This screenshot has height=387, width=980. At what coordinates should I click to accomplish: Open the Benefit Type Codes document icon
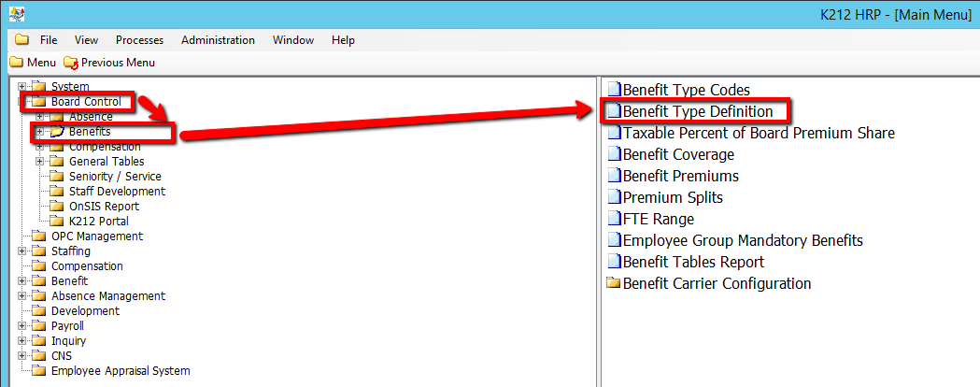614,90
